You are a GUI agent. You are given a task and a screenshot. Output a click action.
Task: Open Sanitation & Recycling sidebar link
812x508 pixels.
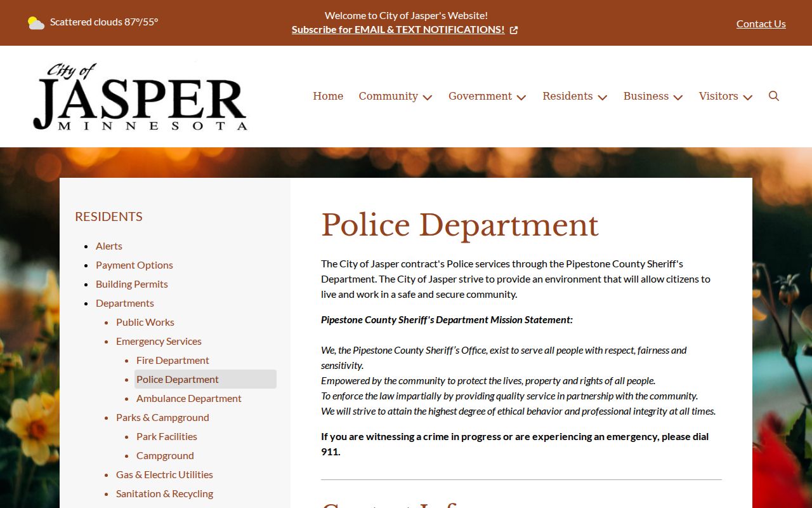(x=164, y=493)
